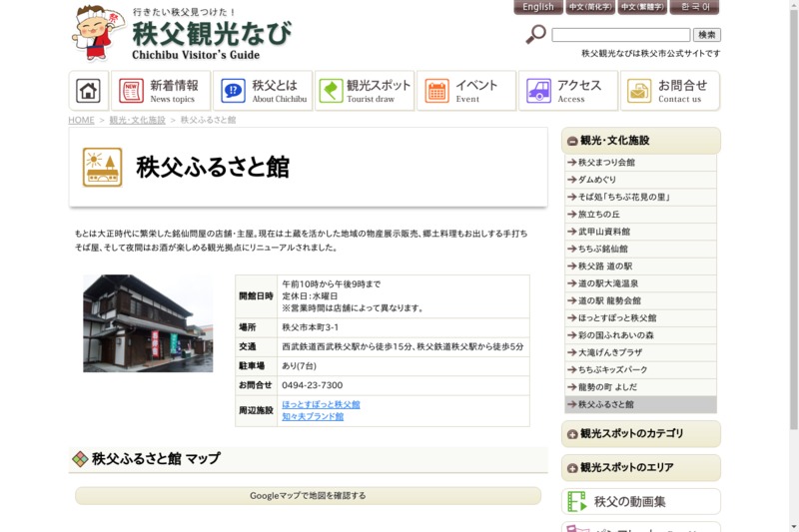Go to the アクセス Access page
This screenshot has width=799, height=532.
pos(567,91)
